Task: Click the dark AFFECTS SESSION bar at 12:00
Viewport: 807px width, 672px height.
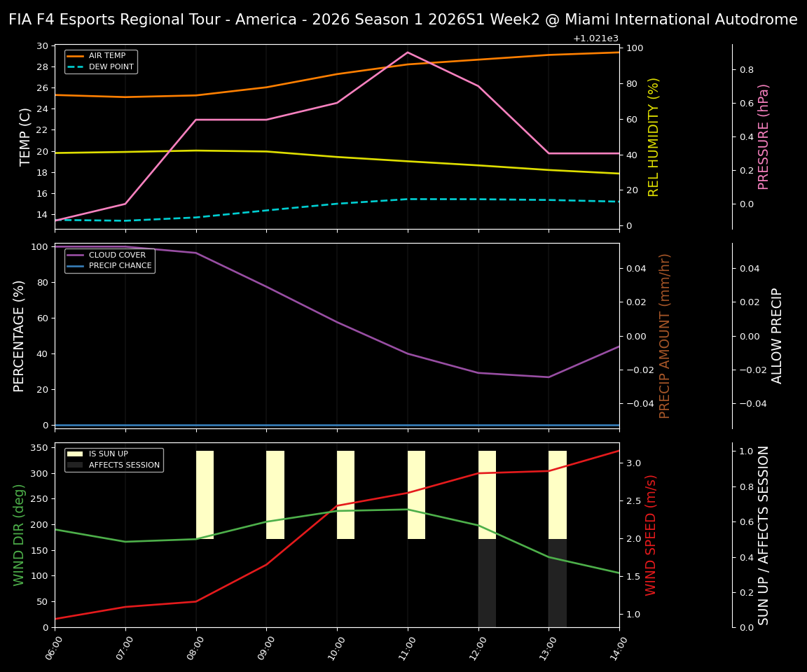Action: pyautogui.click(x=486, y=583)
